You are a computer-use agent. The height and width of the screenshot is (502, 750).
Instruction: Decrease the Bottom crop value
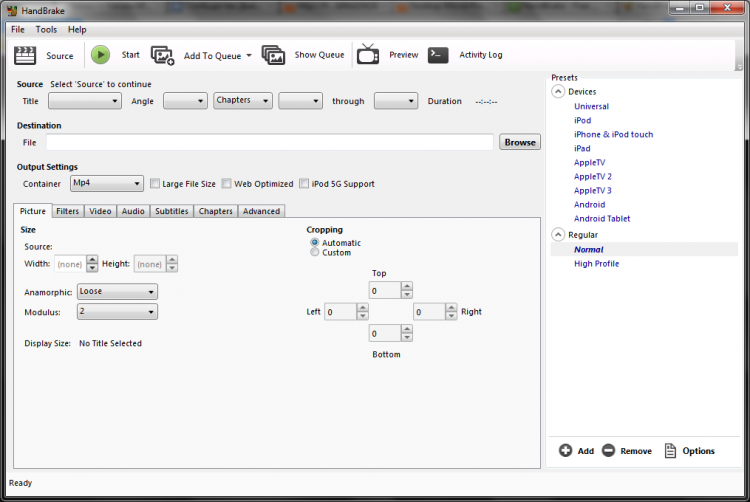[x=407, y=337]
